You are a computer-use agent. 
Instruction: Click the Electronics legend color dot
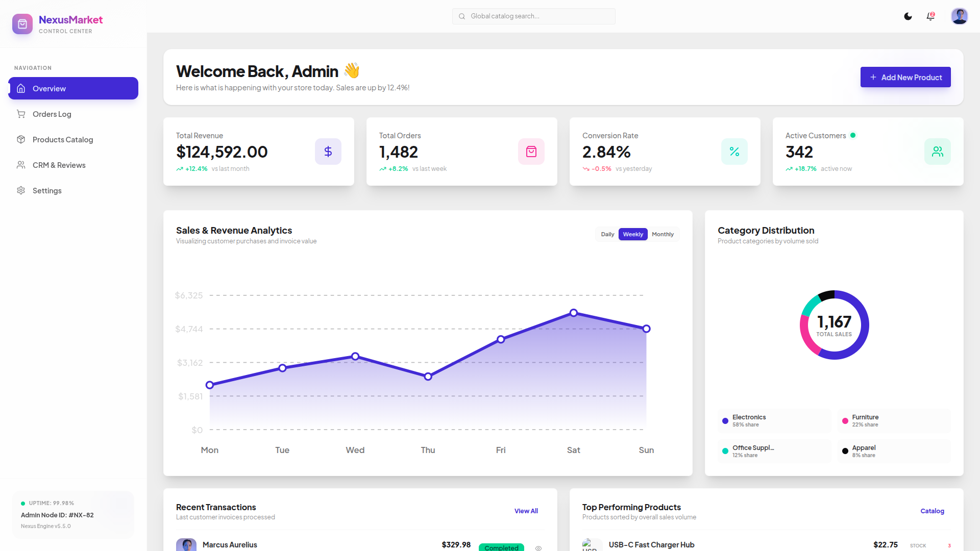[x=725, y=421]
